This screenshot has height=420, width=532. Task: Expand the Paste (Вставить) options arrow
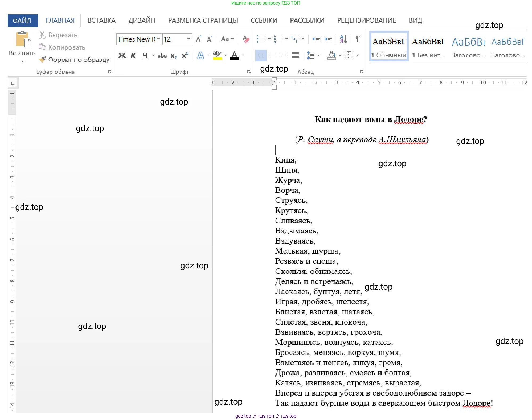[22, 61]
